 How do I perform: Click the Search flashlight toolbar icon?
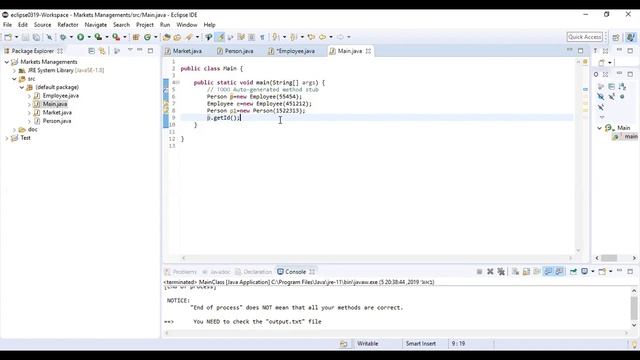[189, 37]
